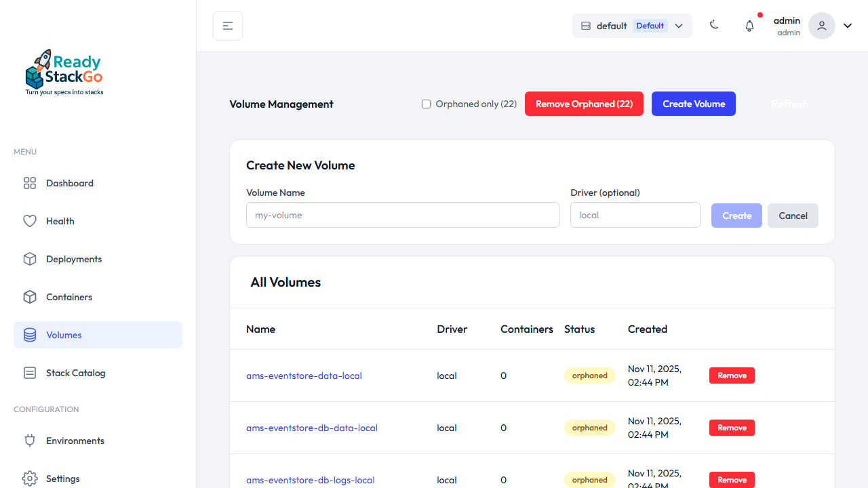Image resolution: width=868 pixels, height=488 pixels.
Task: Click the Environments shield icon
Action: coord(29,440)
